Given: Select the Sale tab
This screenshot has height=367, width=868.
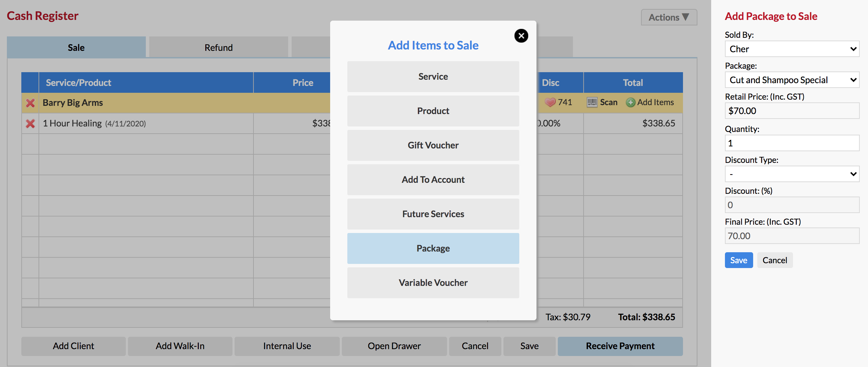Looking at the screenshot, I should [76, 47].
